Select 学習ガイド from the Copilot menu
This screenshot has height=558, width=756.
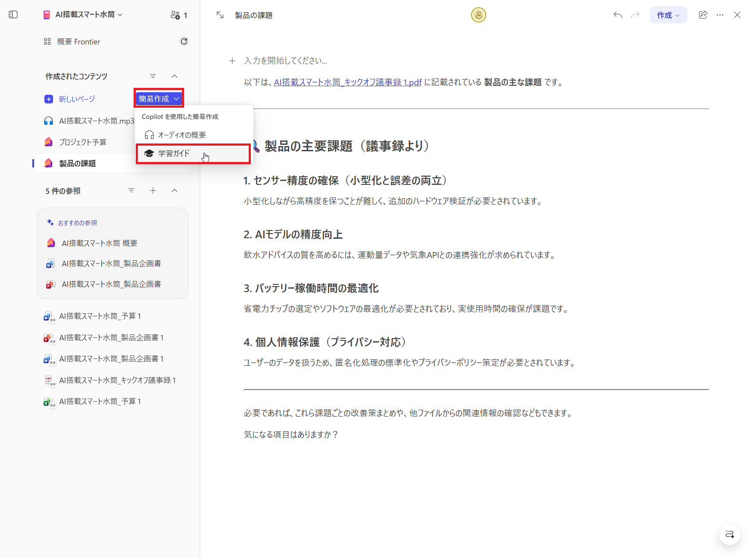click(x=173, y=153)
